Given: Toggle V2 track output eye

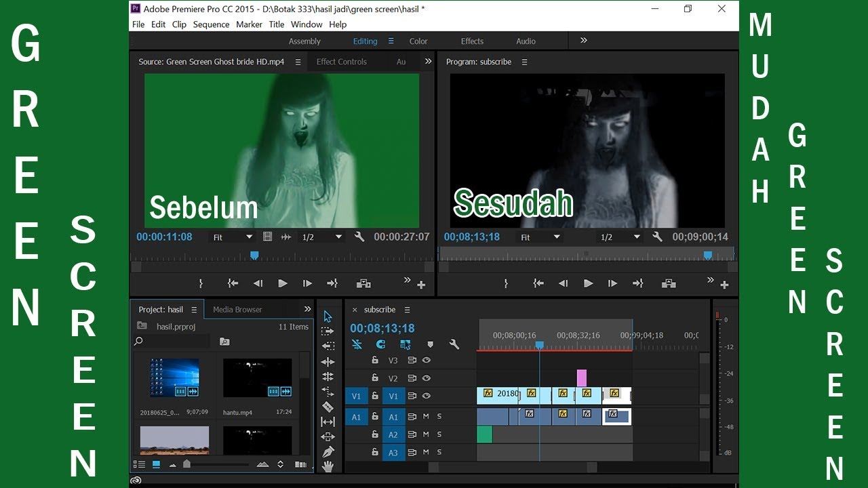Looking at the screenshot, I should 427,378.
